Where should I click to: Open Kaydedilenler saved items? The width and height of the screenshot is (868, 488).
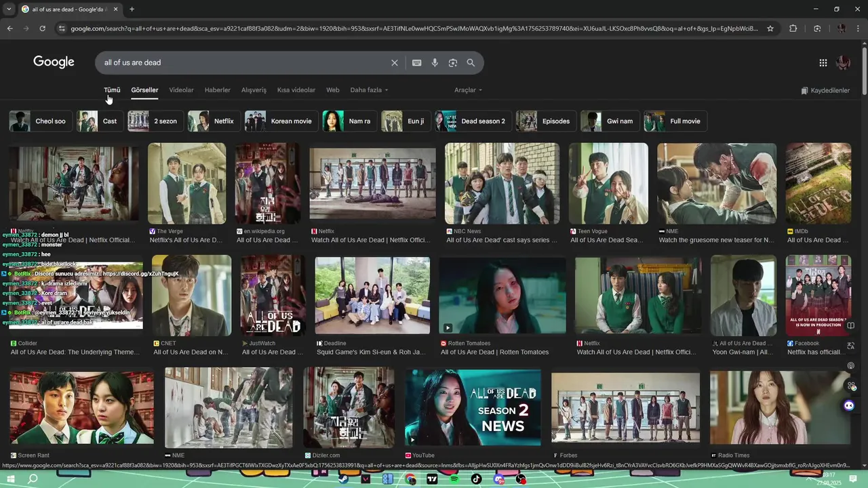pyautogui.click(x=825, y=90)
